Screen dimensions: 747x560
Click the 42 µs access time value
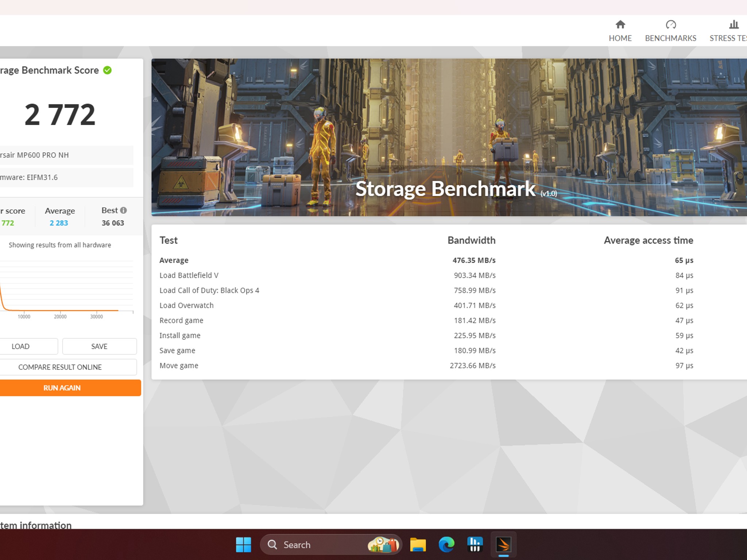pyautogui.click(x=684, y=350)
